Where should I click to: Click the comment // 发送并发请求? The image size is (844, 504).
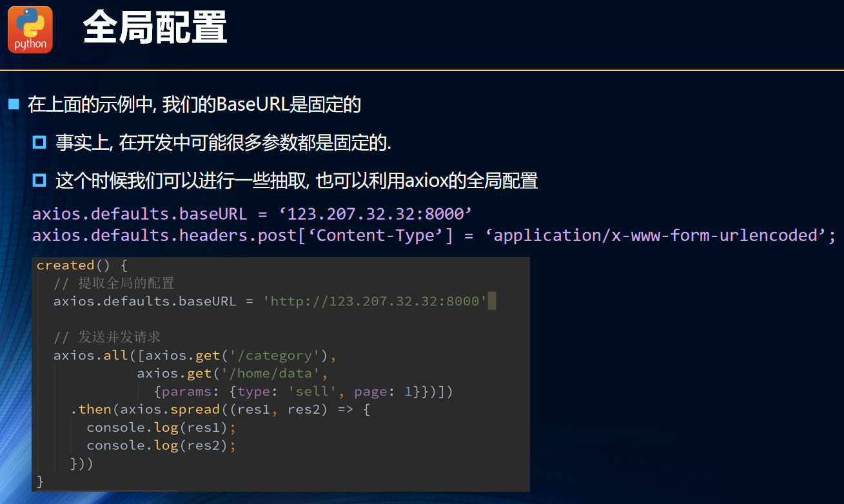107,337
